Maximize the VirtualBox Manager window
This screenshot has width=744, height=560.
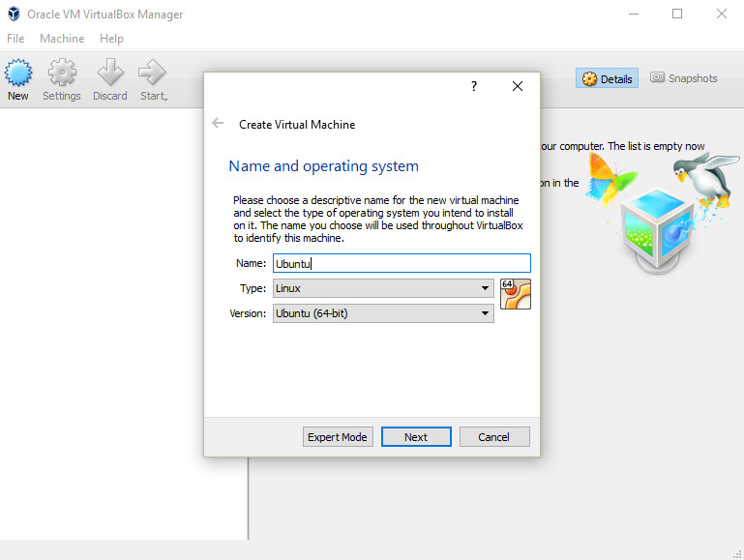[x=677, y=14]
